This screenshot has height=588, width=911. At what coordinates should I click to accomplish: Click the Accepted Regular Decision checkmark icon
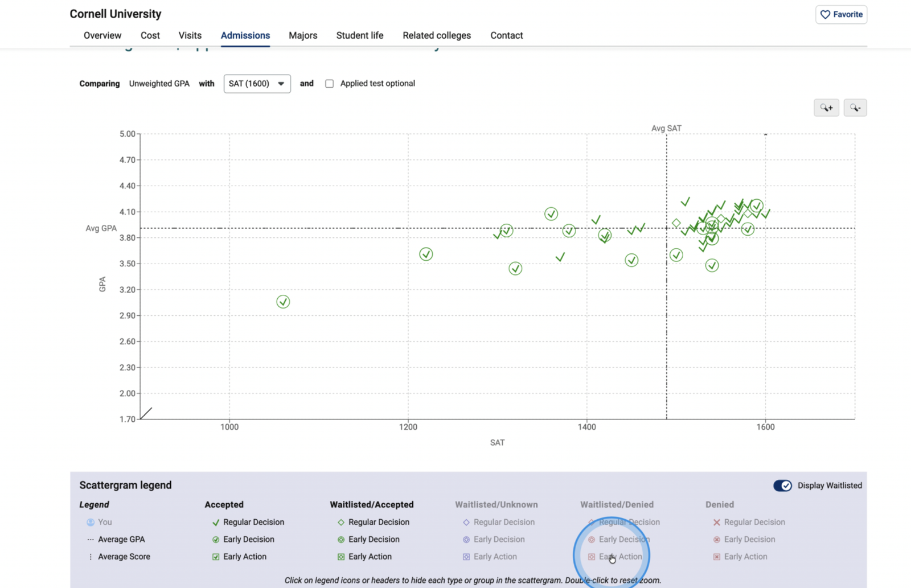216,522
